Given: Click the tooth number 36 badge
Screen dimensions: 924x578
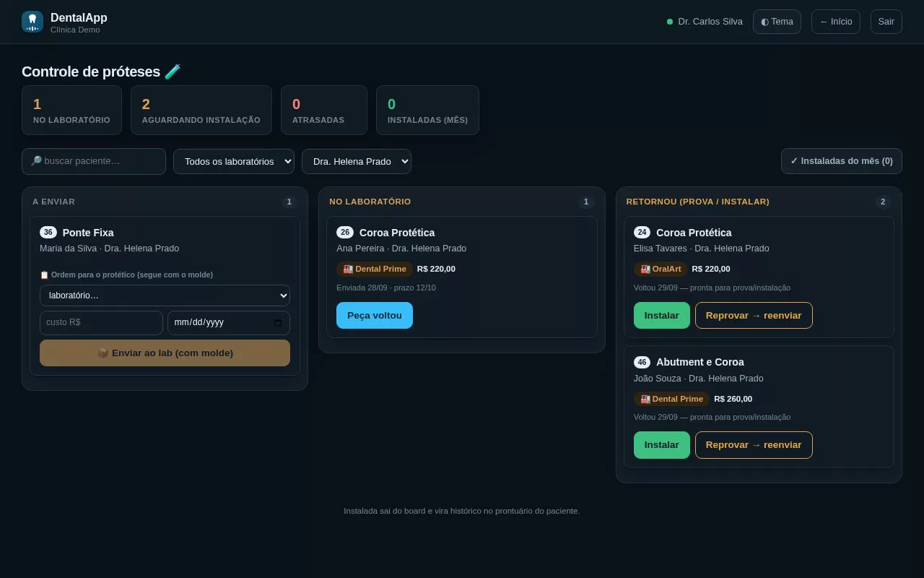Looking at the screenshot, I should (48, 233).
